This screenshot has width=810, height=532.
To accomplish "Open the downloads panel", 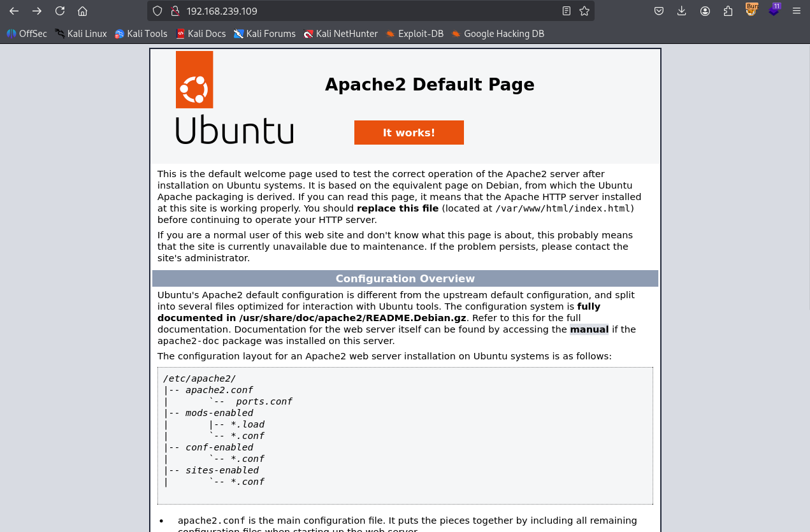I will pyautogui.click(x=682, y=11).
